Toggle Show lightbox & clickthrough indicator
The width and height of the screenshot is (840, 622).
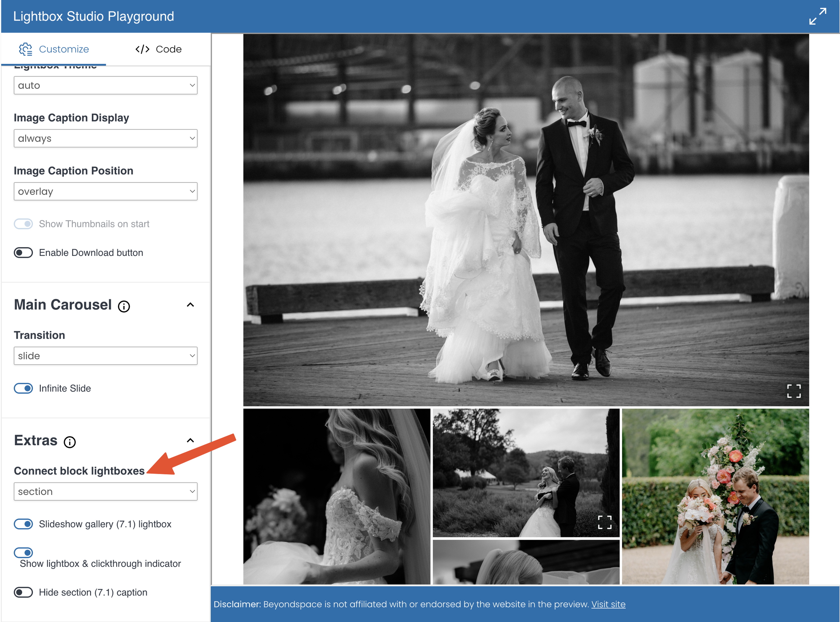pos(23,552)
